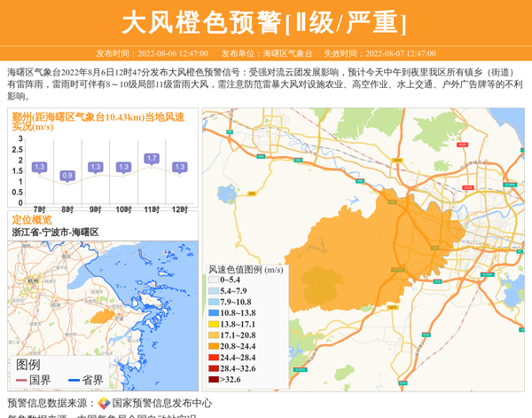Click the >32.6 dark red legend swatch

[x=213, y=380]
